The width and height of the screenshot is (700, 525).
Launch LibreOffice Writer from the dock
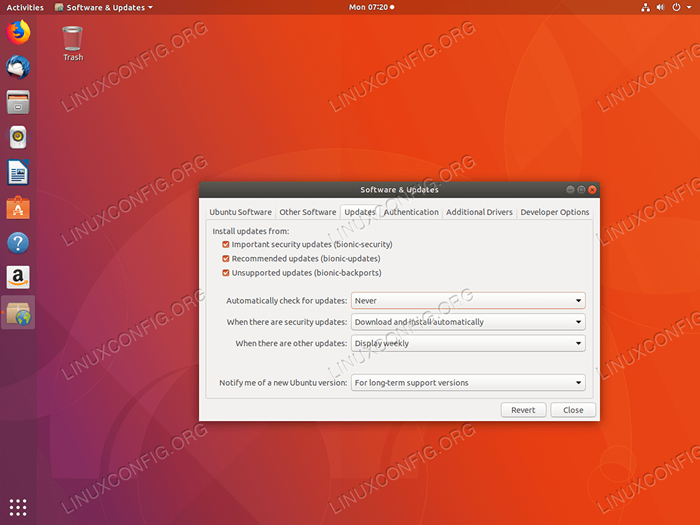point(18,172)
